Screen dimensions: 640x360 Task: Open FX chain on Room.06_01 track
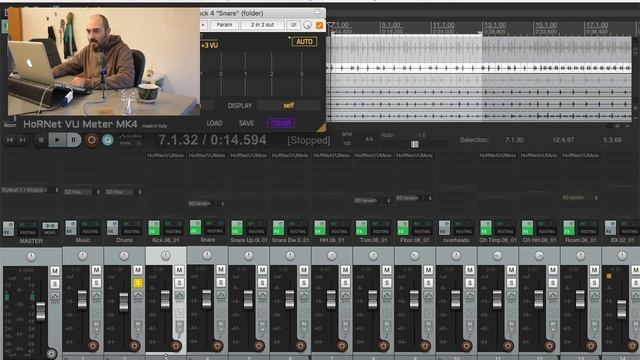(x=569, y=228)
